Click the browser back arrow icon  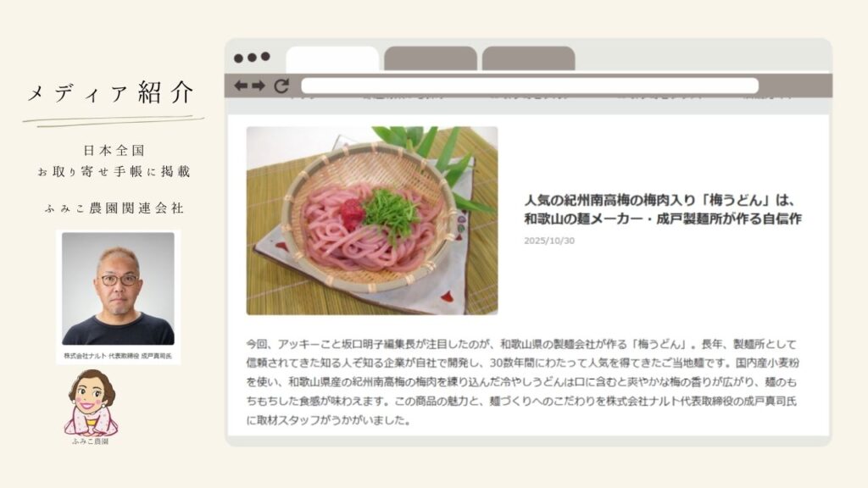pos(240,86)
